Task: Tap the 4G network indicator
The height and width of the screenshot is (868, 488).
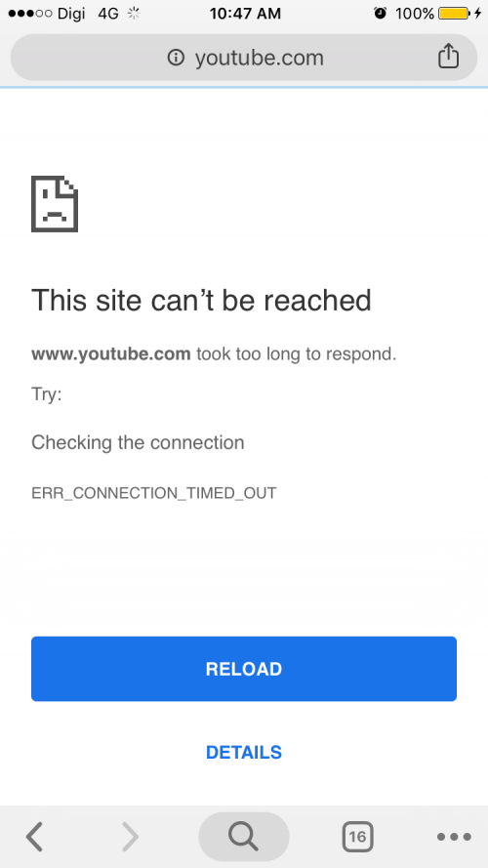Action: tap(108, 14)
